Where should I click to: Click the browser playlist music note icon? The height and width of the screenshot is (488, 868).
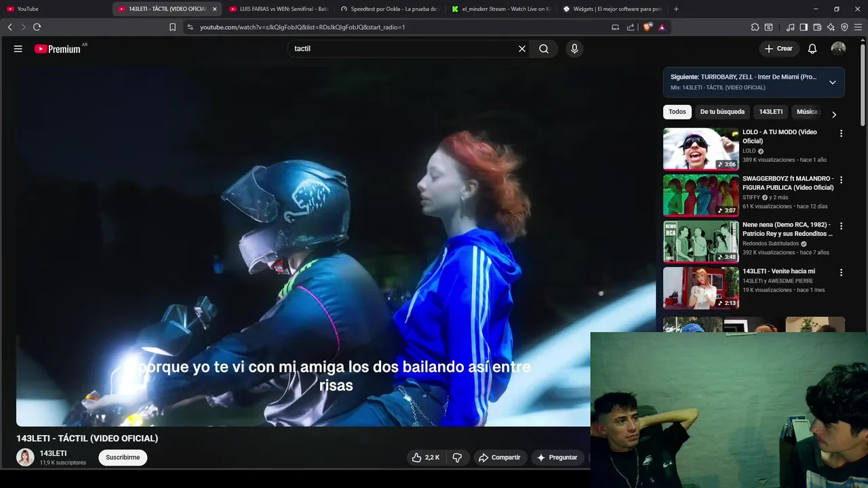790,27
